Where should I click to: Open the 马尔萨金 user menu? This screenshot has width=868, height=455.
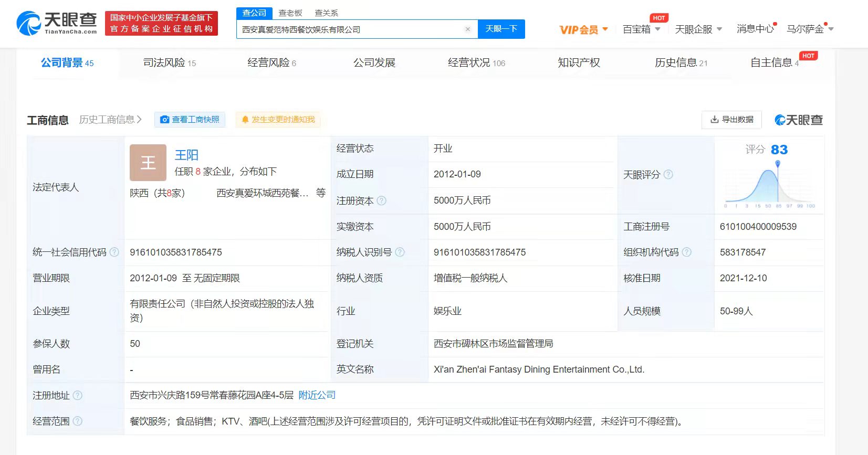[x=809, y=29]
